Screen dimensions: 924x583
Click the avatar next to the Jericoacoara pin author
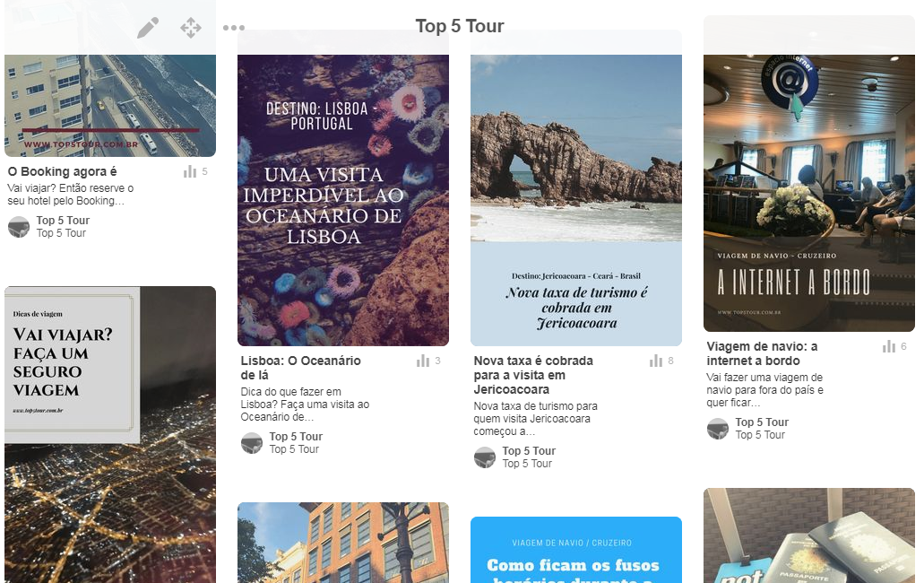pos(485,457)
